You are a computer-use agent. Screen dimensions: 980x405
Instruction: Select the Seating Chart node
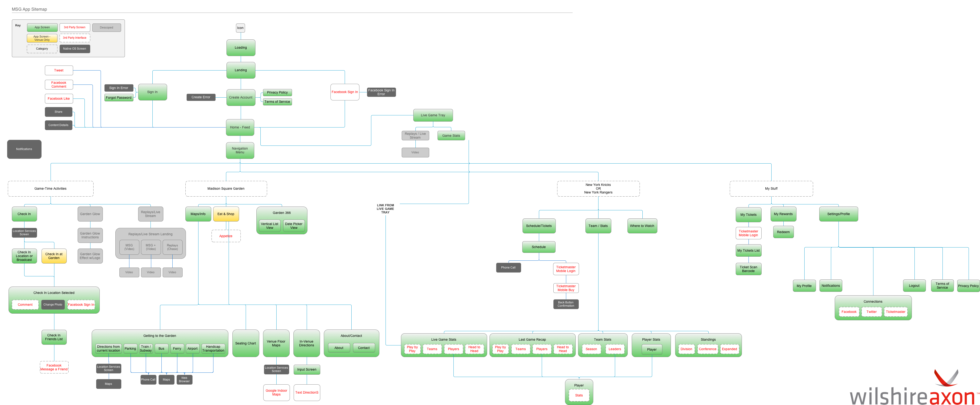pos(246,343)
